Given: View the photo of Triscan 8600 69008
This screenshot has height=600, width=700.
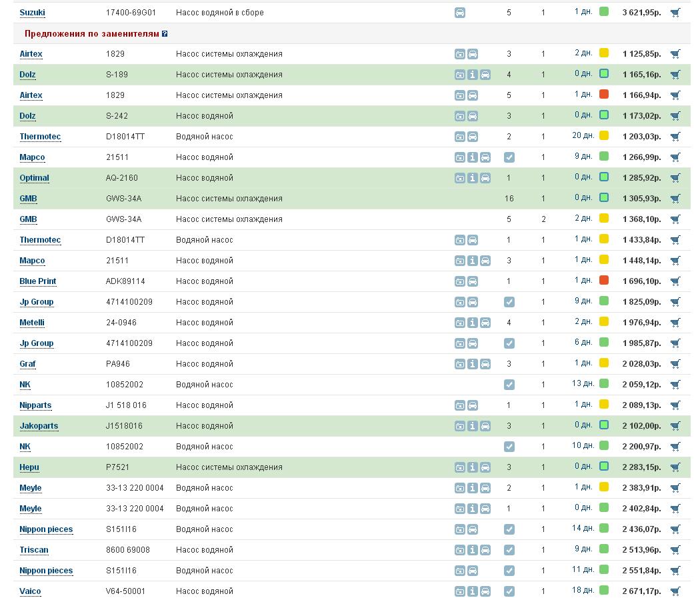Looking at the screenshot, I should pyautogui.click(x=460, y=550).
